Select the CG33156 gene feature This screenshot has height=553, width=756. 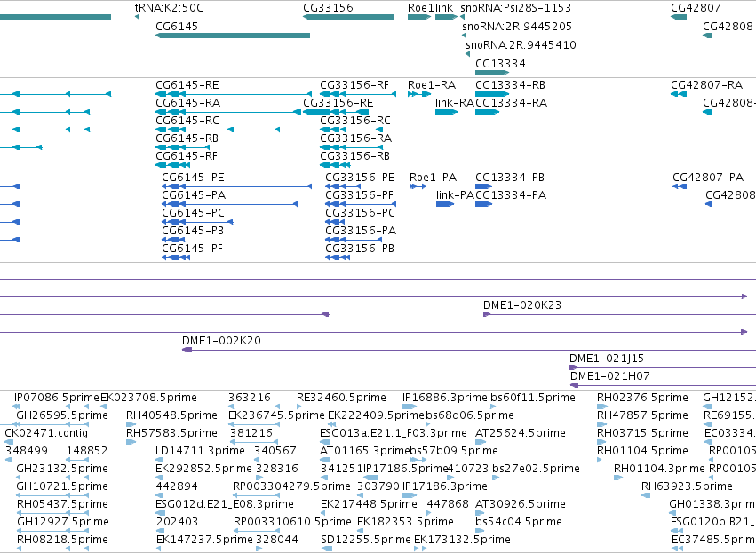pyautogui.click(x=348, y=17)
